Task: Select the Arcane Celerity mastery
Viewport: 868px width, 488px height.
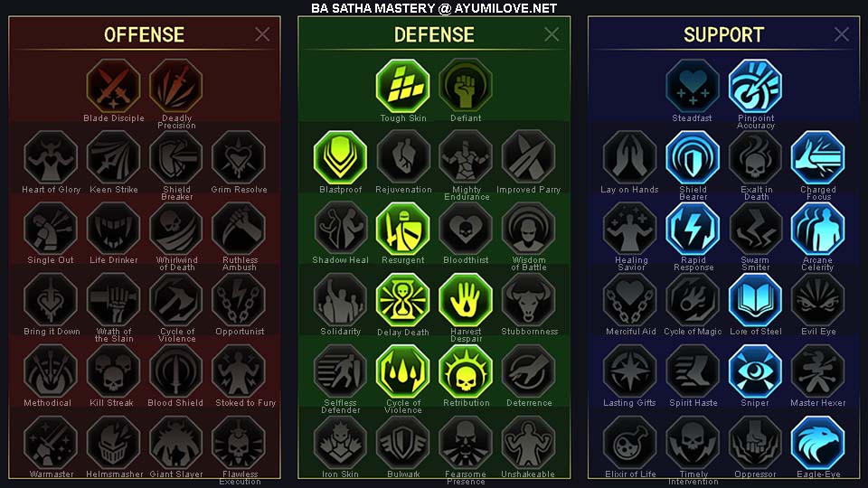Action: click(818, 229)
